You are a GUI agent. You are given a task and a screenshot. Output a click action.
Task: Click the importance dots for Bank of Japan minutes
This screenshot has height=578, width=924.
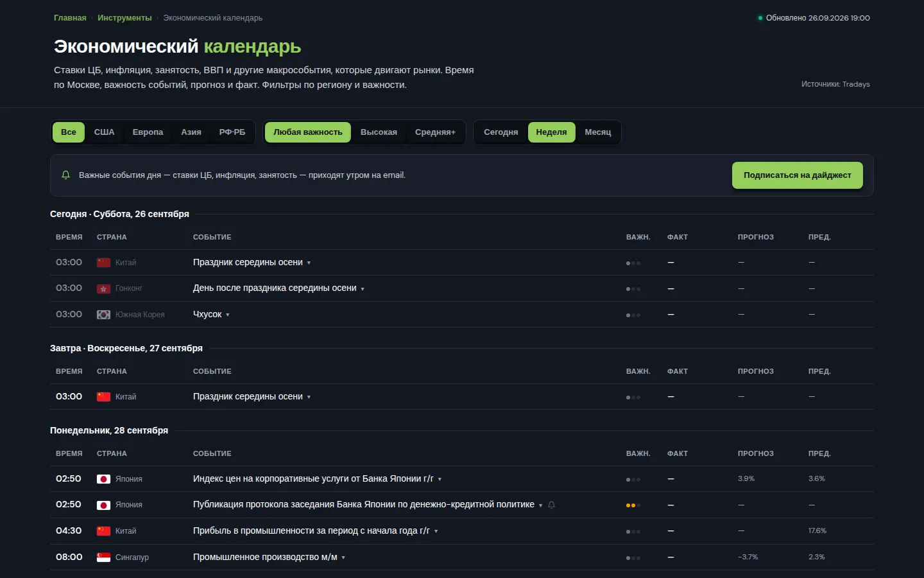[x=633, y=505]
